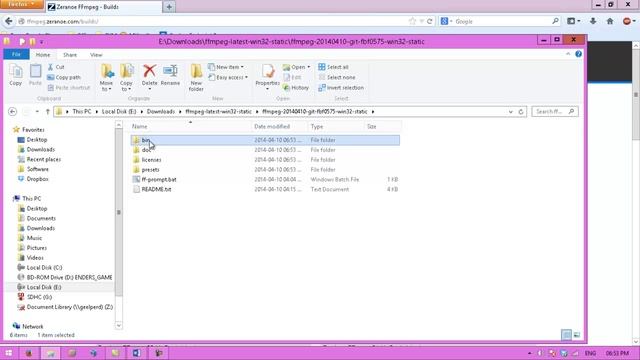Open the New item dropdown
The height and width of the screenshot is (360, 640).
[x=226, y=67]
